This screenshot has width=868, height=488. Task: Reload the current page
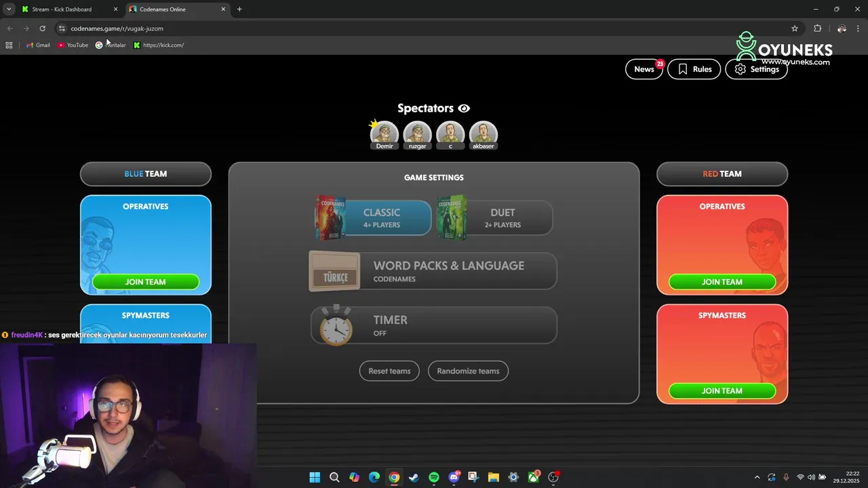[x=42, y=28]
